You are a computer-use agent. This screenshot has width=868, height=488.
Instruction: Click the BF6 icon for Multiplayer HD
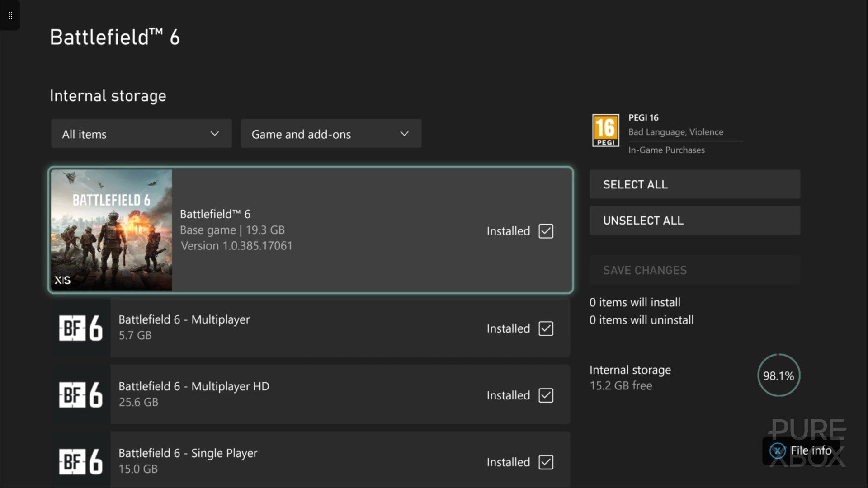click(80, 394)
